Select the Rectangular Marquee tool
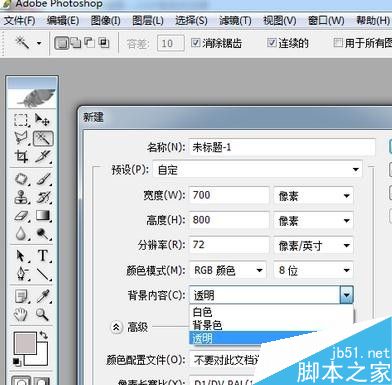Viewport: 392px width, 385px height. click(x=22, y=120)
